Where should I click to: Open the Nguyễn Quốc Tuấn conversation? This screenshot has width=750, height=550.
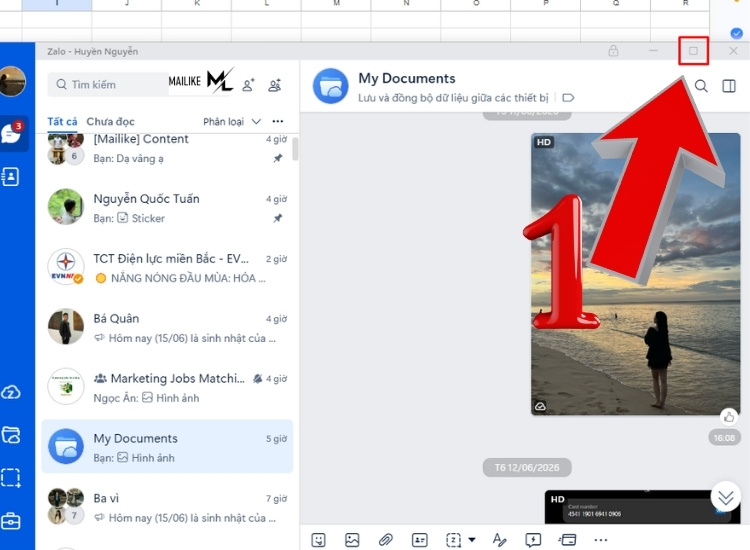(167, 207)
